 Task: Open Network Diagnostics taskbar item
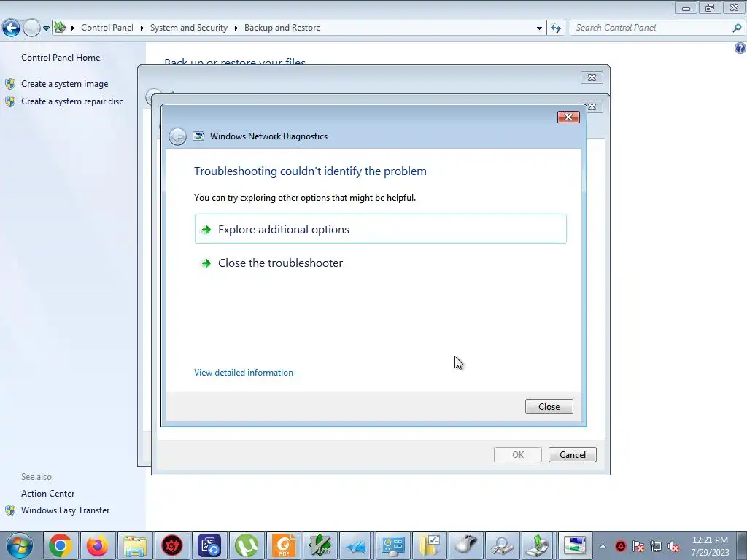pyautogui.click(x=575, y=545)
